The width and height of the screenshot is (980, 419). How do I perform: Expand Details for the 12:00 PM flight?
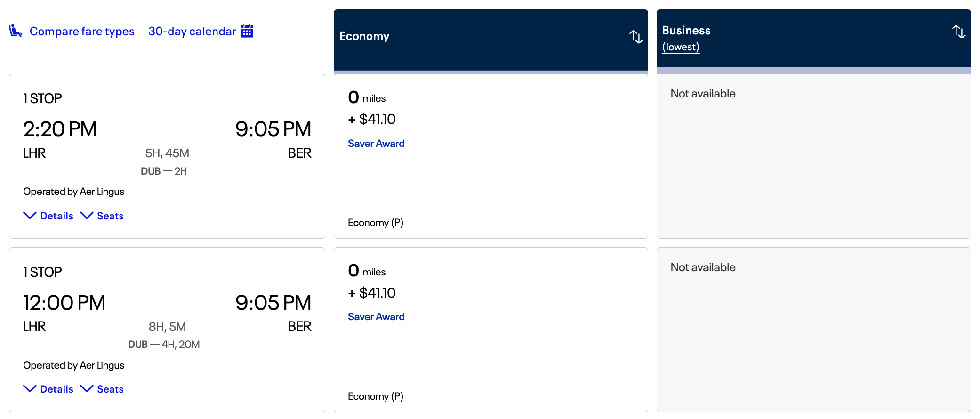48,389
